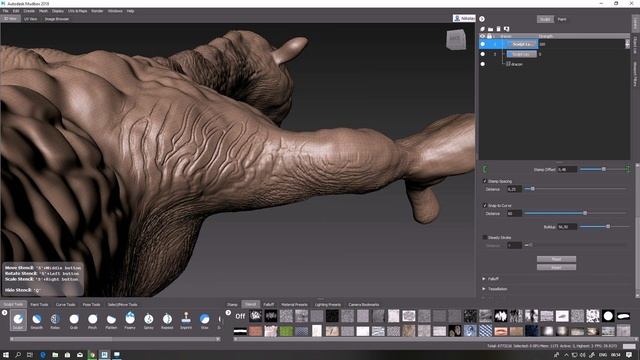Switch to the UV View tab

click(x=31, y=19)
